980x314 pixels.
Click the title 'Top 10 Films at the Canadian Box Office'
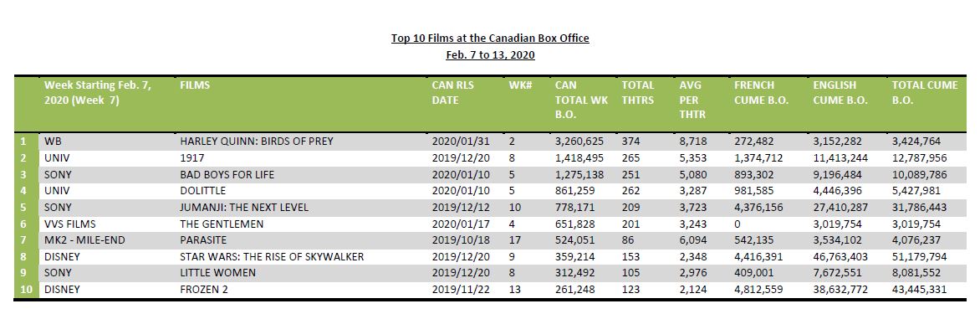[x=490, y=39]
